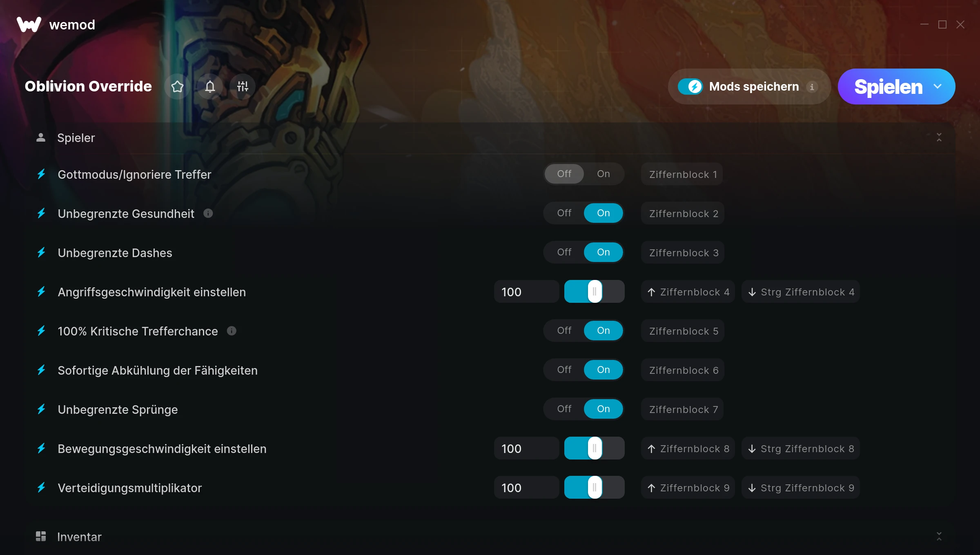Open the sliders settings icon

(x=243, y=87)
